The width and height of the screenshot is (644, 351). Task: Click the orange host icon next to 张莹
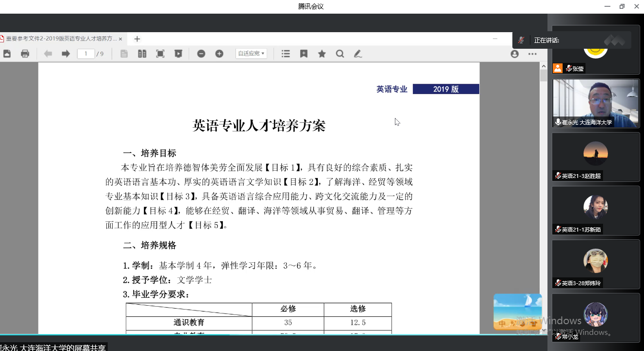558,69
